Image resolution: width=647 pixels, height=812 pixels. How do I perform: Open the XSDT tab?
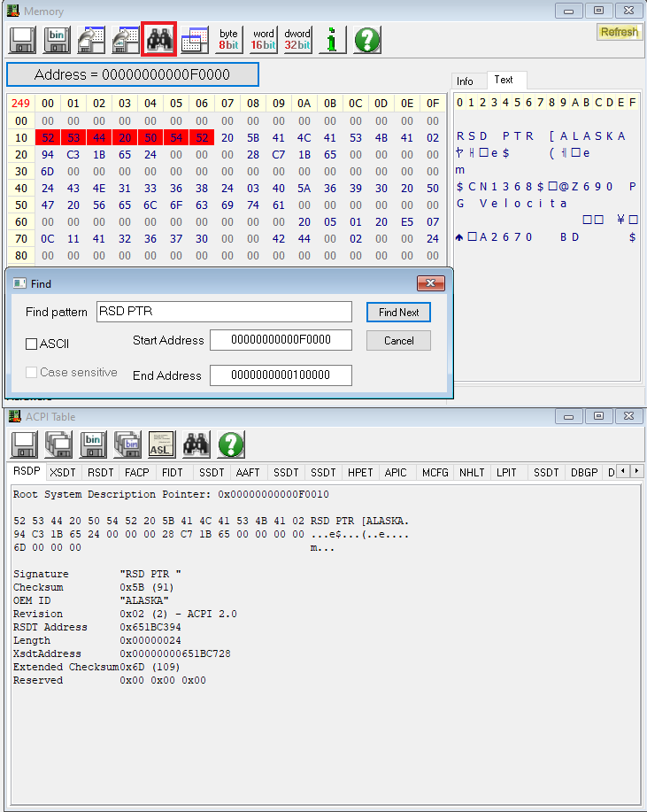63,472
